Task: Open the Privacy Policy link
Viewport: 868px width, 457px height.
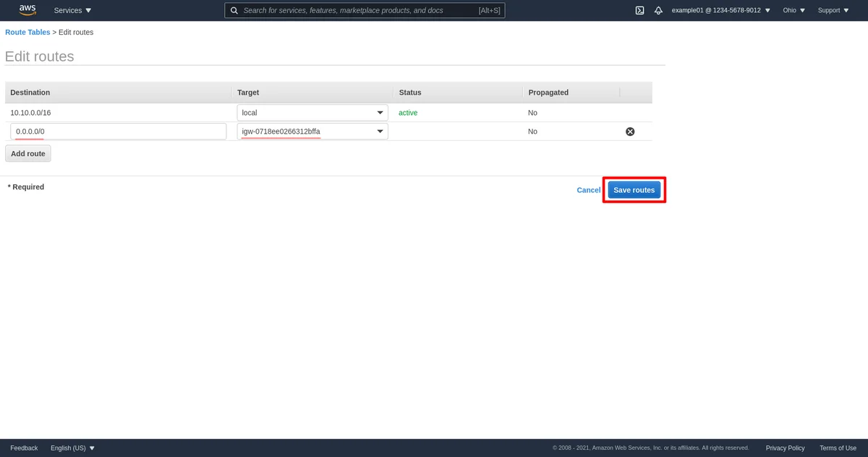Action: tap(785, 448)
